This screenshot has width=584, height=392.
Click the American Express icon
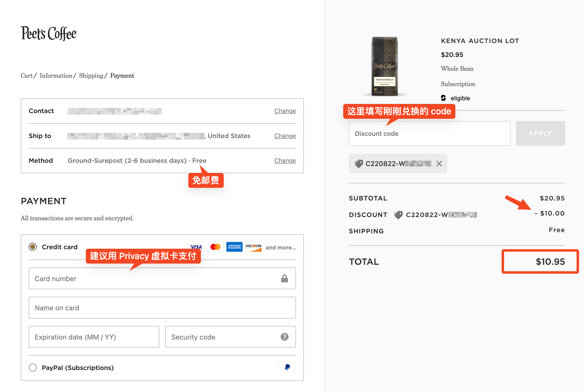tap(234, 247)
